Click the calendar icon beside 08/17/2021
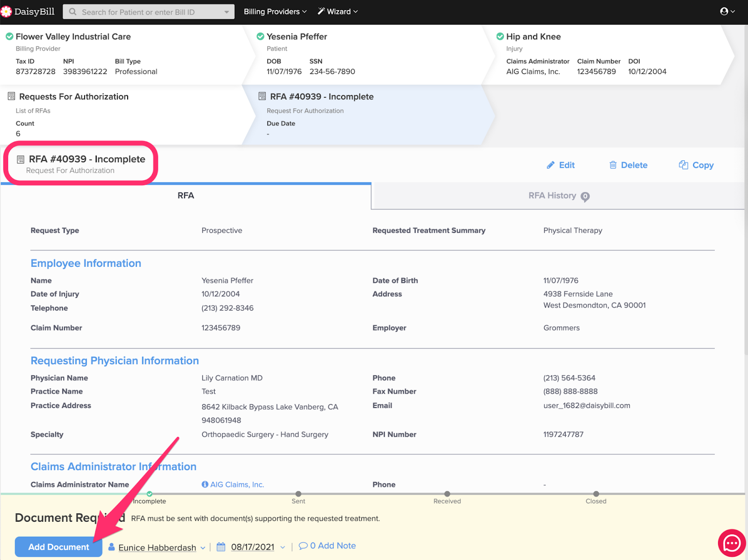The width and height of the screenshot is (748, 560). click(x=221, y=547)
